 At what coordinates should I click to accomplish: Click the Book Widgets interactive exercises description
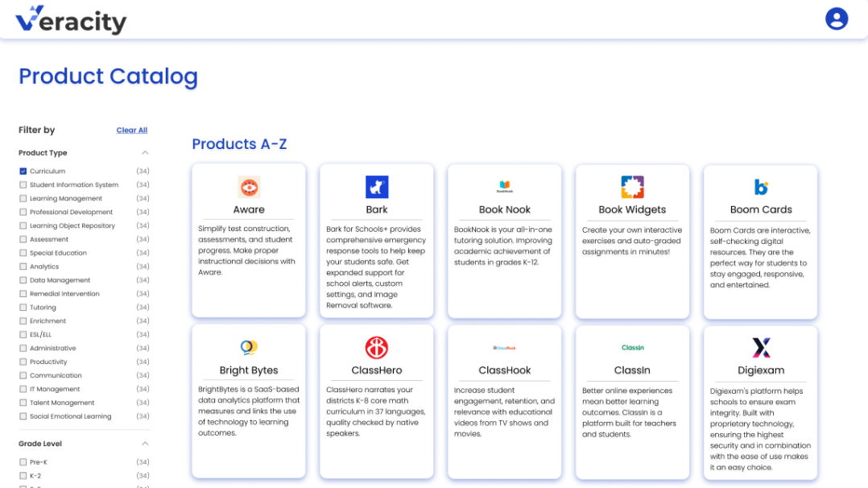tap(631, 241)
